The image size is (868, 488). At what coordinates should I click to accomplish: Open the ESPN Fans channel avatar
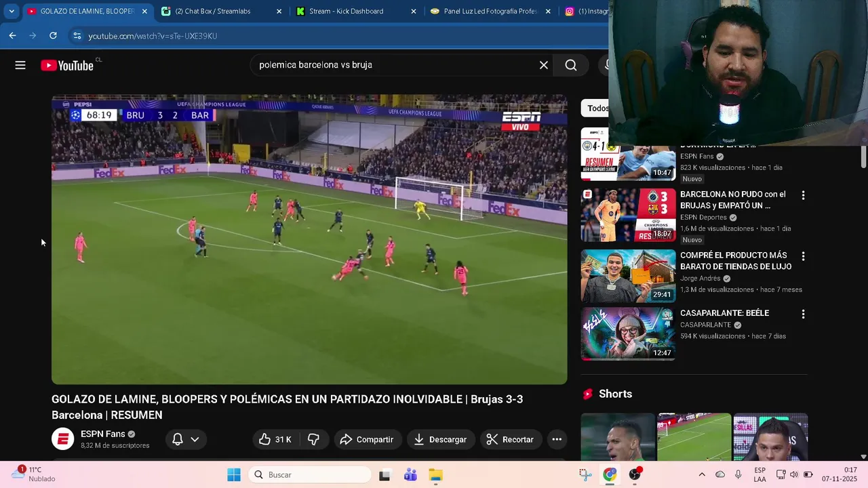(x=62, y=439)
